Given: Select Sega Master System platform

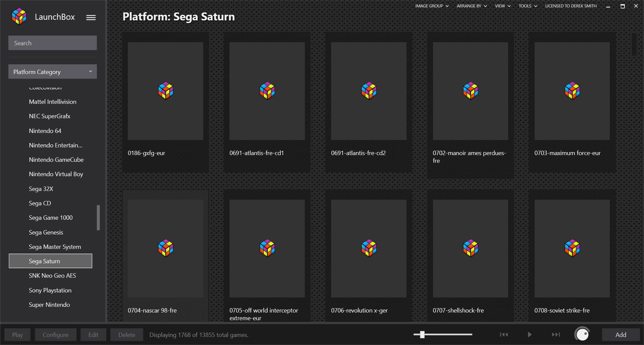Looking at the screenshot, I should click(55, 247).
